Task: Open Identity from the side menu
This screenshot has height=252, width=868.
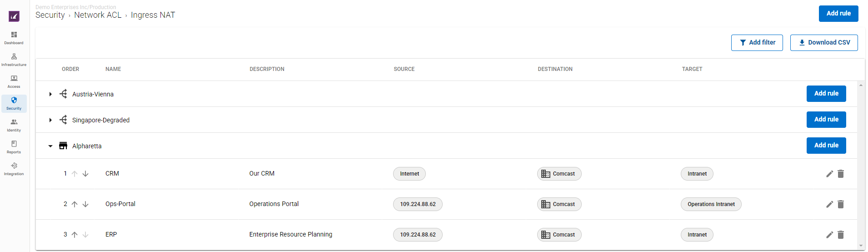Action: tap(14, 125)
